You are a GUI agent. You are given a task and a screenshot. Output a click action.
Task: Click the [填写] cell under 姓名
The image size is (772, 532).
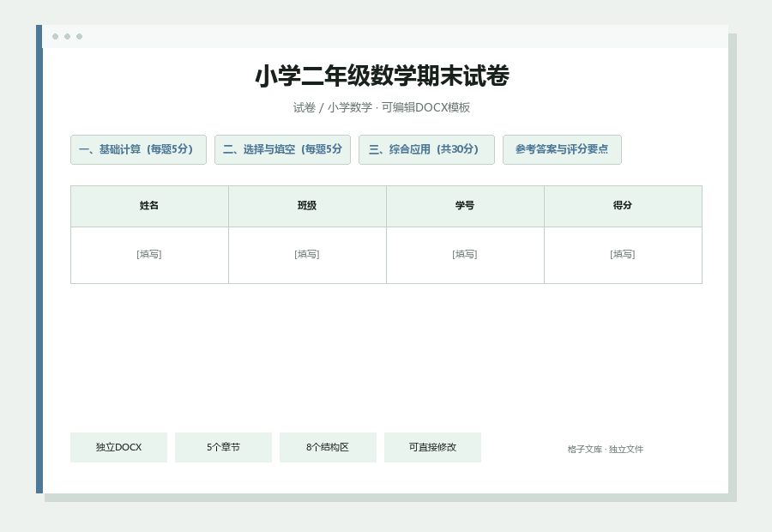pos(149,255)
